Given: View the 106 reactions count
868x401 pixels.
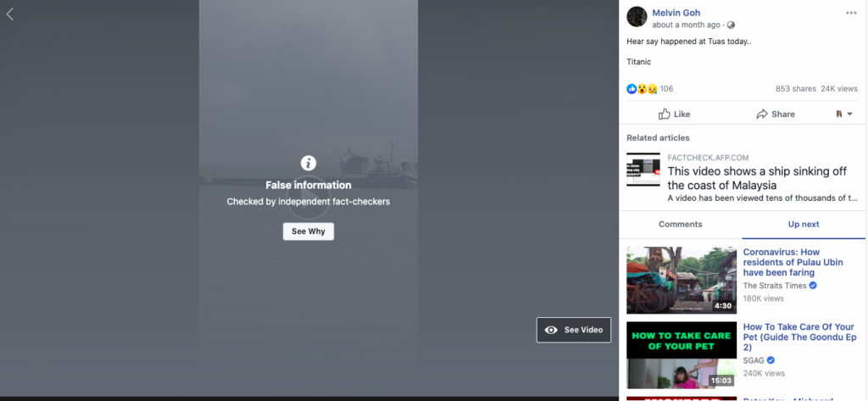Looking at the screenshot, I should coord(666,89).
